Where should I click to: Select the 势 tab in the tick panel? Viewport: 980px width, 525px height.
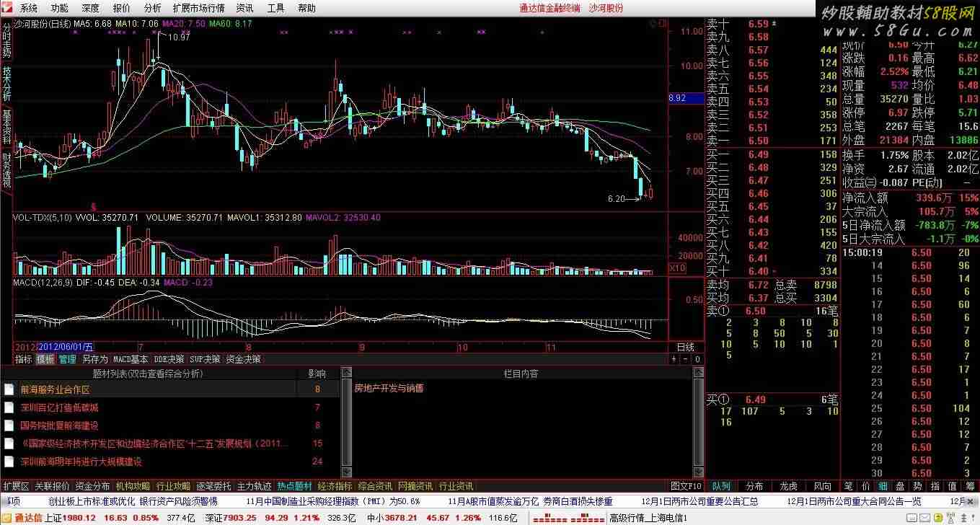[x=917, y=486]
